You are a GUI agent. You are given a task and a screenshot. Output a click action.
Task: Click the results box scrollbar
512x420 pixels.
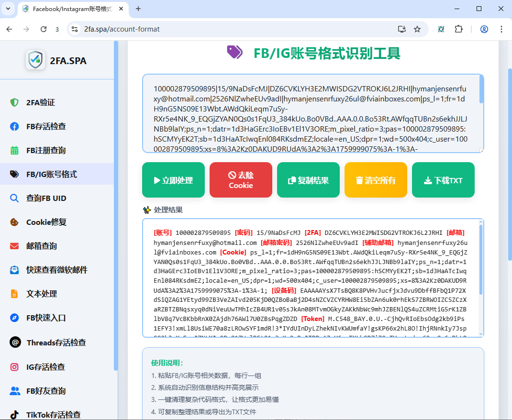coord(480,259)
